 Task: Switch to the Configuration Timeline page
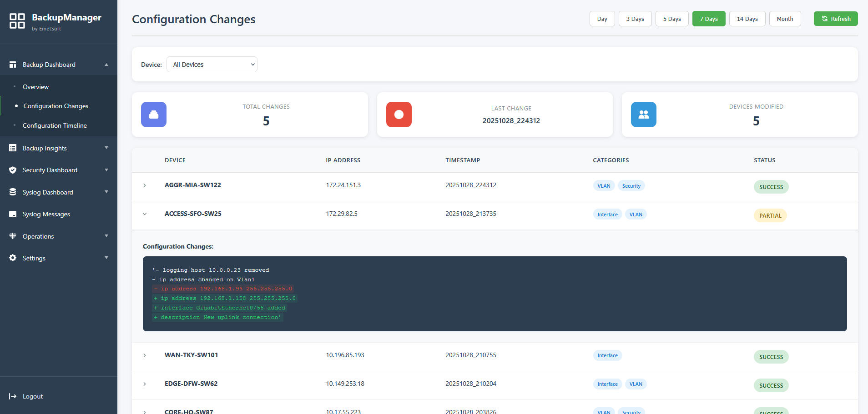pos(54,125)
